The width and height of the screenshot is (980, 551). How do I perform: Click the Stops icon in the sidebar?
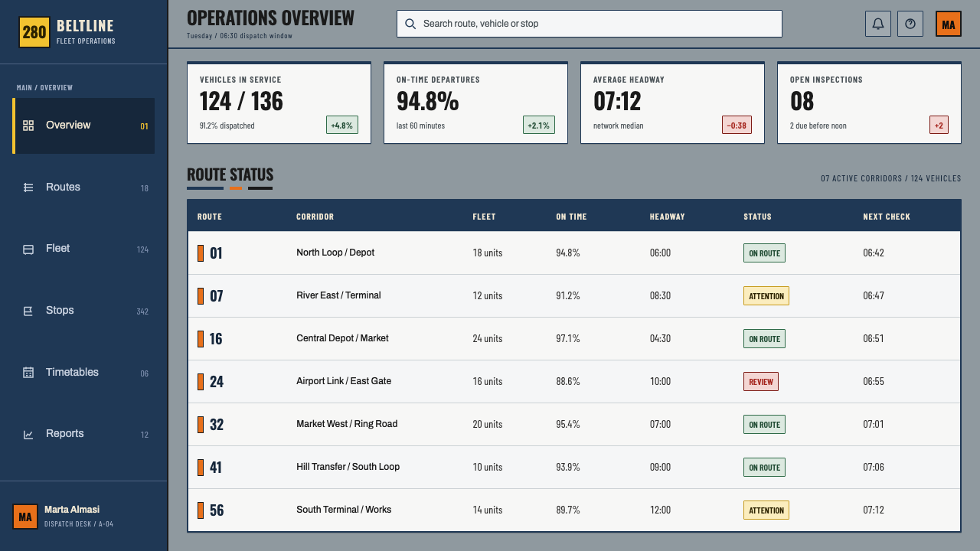28,311
